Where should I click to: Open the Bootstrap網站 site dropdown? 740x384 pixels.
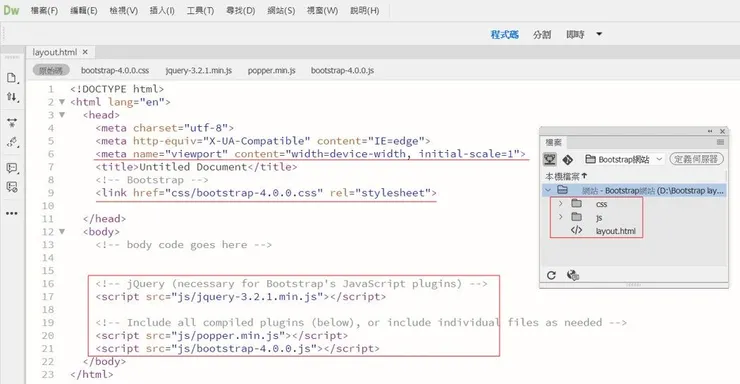click(624, 159)
